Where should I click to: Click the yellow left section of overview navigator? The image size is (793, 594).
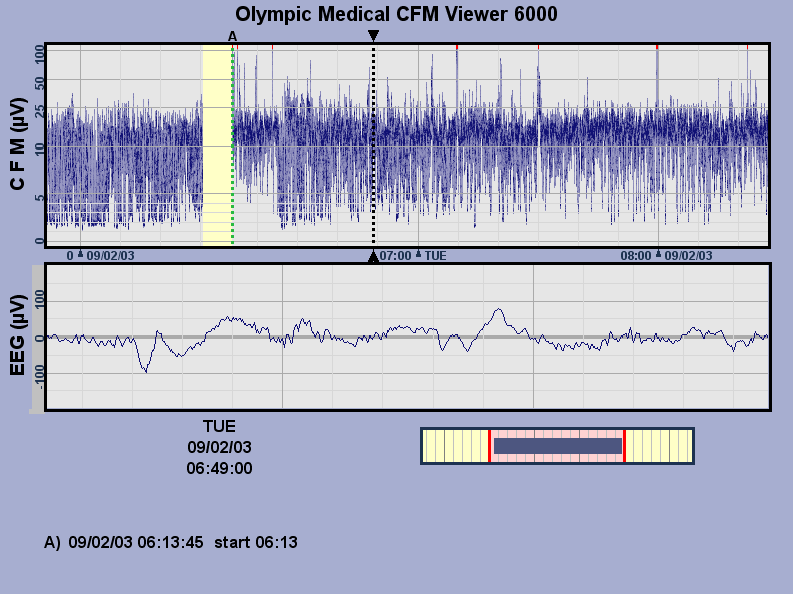click(x=455, y=446)
